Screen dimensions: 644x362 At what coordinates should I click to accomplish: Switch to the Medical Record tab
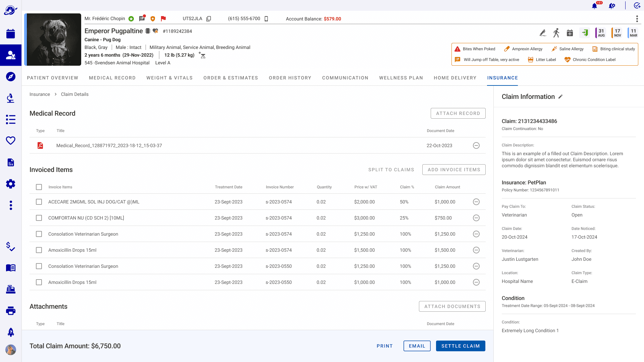tap(112, 78)
